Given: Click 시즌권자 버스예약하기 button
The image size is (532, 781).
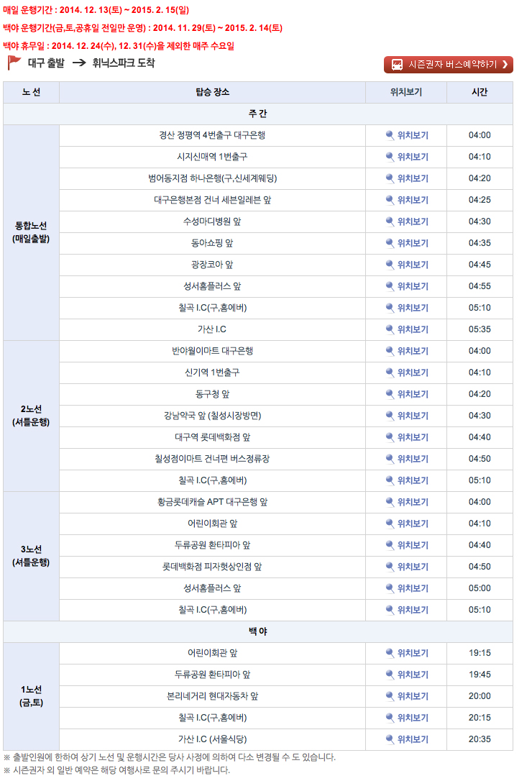Looking at the screenshot, I should click(449, 65).
